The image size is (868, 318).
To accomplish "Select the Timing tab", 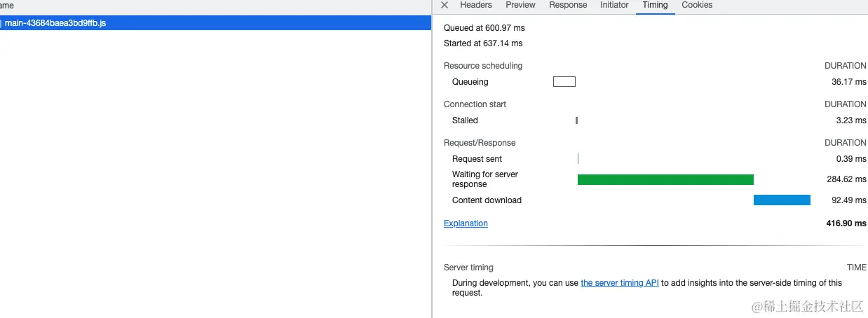I will (655, 5).
